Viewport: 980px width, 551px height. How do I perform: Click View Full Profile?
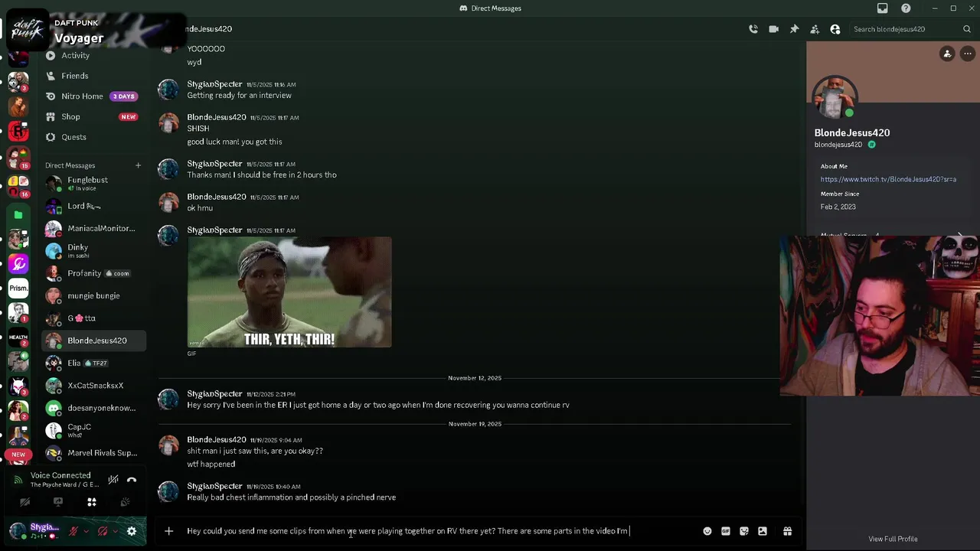(893, 539)
